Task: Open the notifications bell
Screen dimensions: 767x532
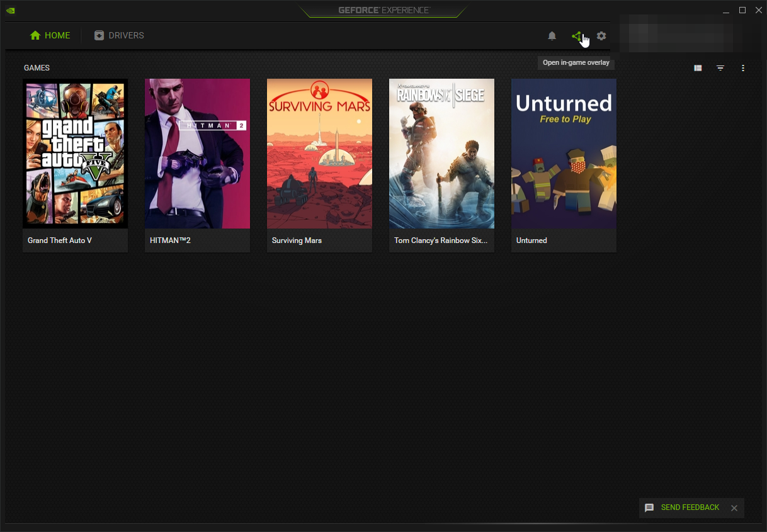Action: coord(552,36)
